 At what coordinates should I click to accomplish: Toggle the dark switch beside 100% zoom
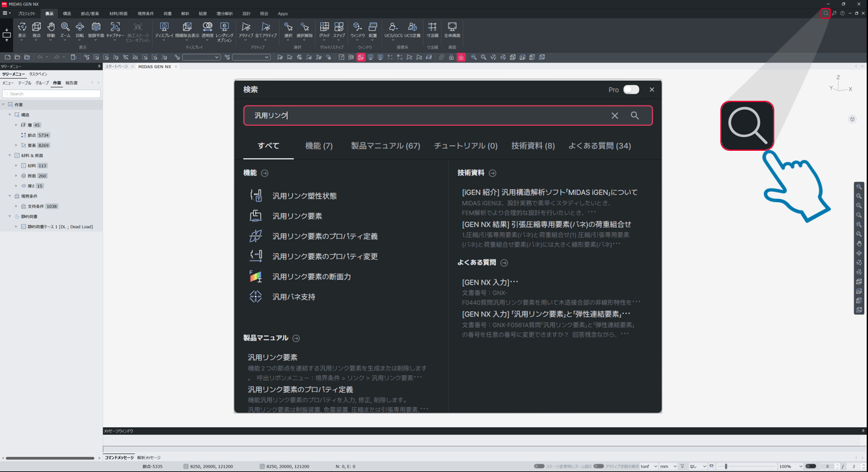point(811,466)
